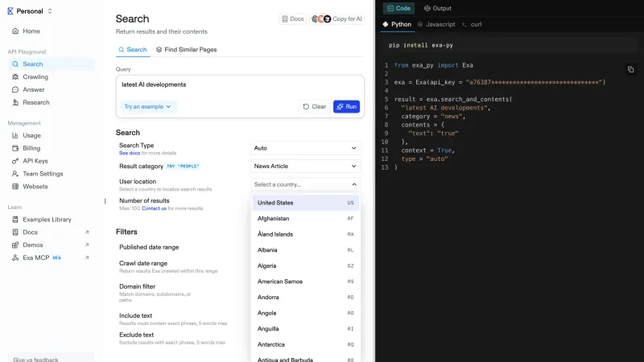Choose United States from country list

[x=306, y=203]
